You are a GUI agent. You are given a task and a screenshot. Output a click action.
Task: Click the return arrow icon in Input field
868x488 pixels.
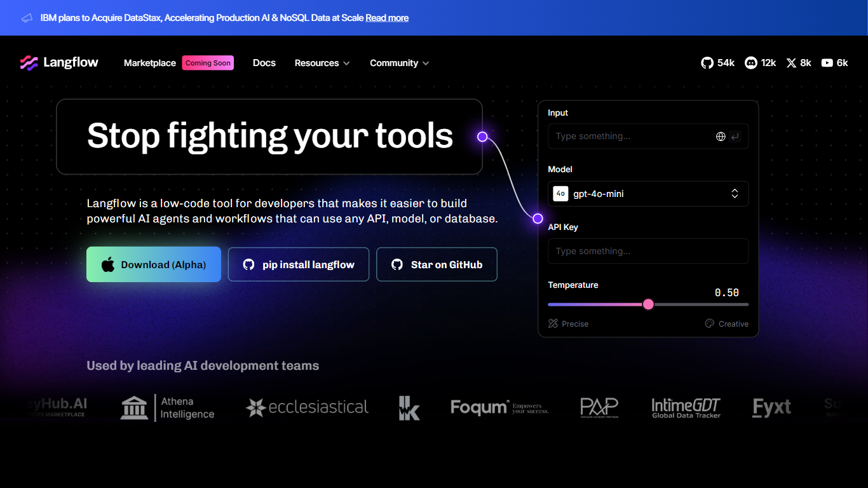735,136
